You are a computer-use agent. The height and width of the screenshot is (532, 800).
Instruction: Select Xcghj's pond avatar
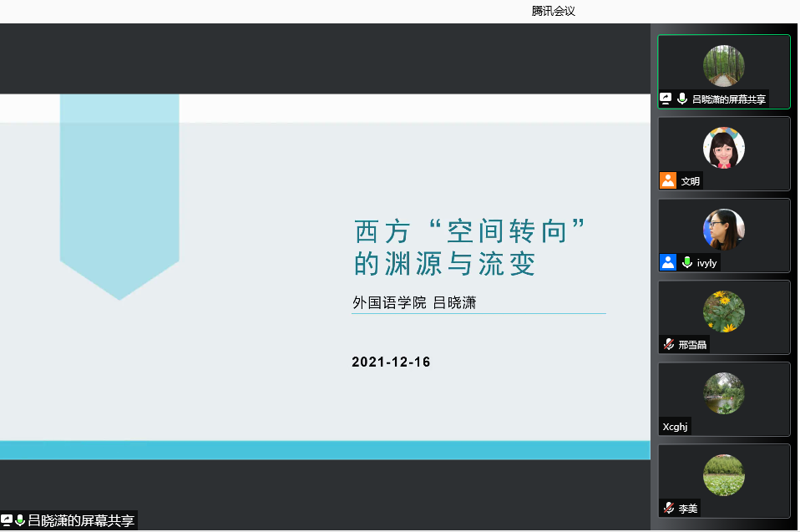tap(723, 393)
